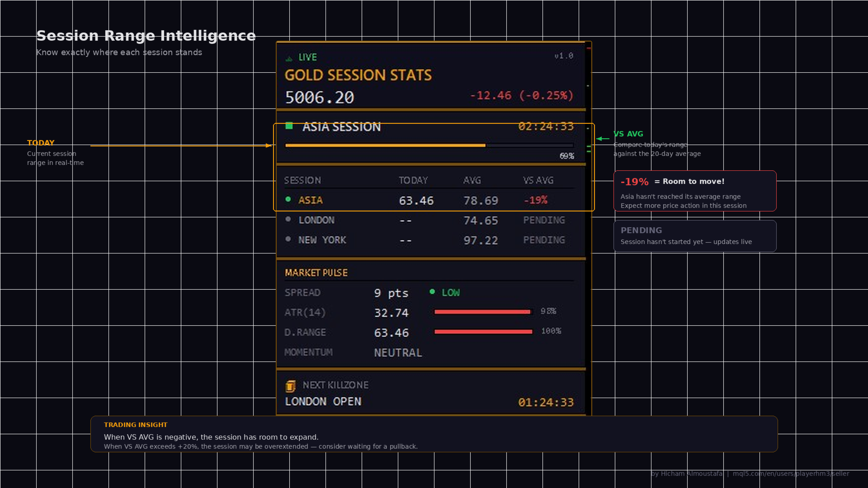The width and height of the screenshot is (868, 488).
Task: Click the gold Next Killzone icon
Action: tap(290, 386)
